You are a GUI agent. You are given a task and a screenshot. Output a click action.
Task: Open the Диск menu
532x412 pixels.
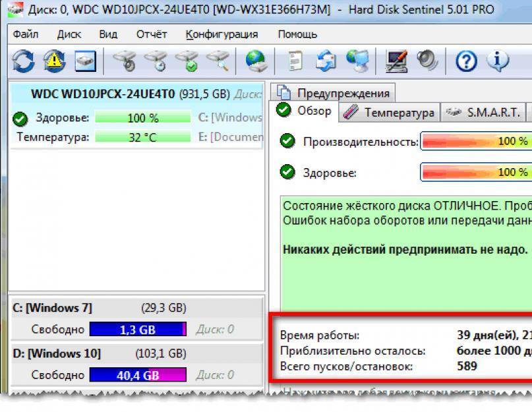tap(69, 34)
